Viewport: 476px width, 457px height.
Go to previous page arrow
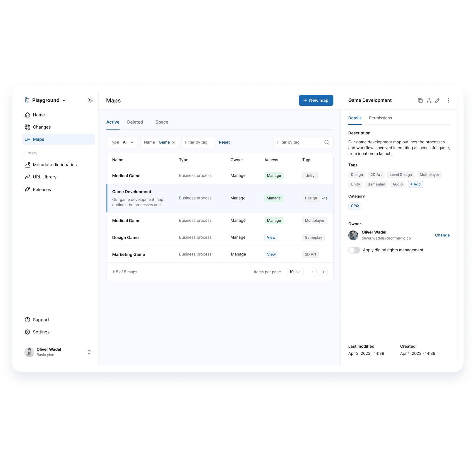(312, 272)
